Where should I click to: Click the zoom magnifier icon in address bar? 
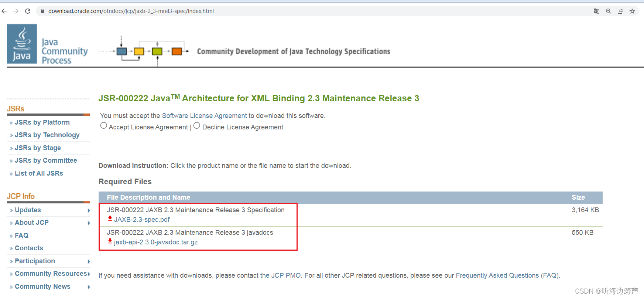(609, 11)
